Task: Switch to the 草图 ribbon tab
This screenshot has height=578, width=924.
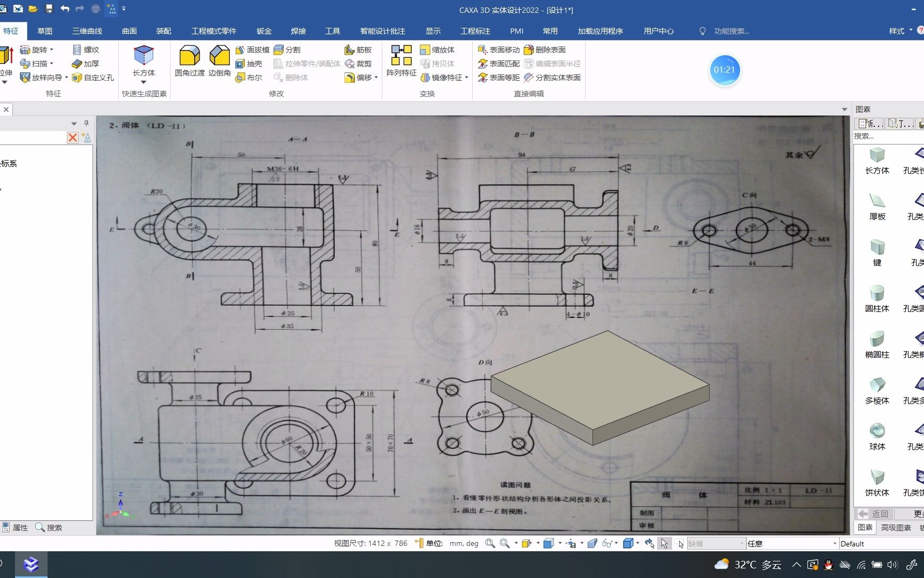Action: [x=45, y=31]
